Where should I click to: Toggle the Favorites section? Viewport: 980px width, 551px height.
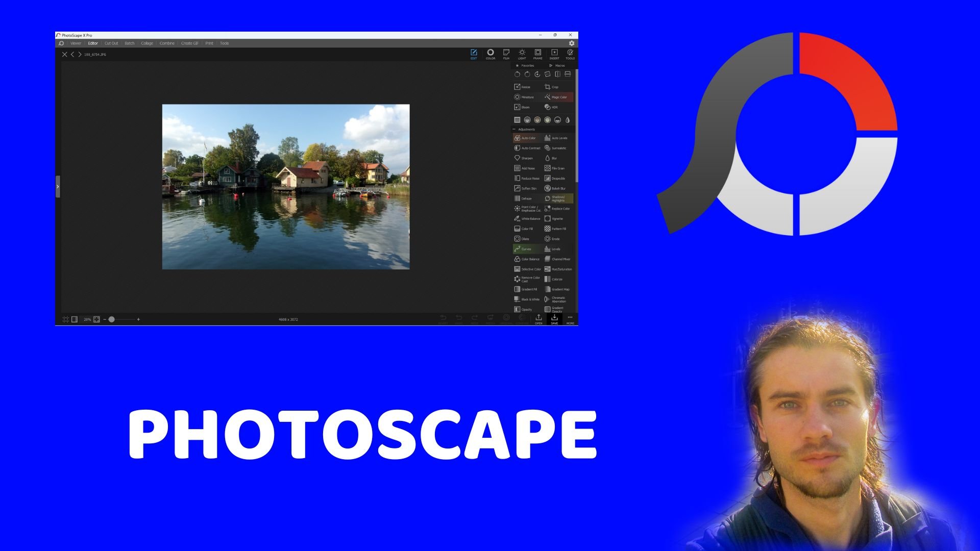(x=525, y=66)
